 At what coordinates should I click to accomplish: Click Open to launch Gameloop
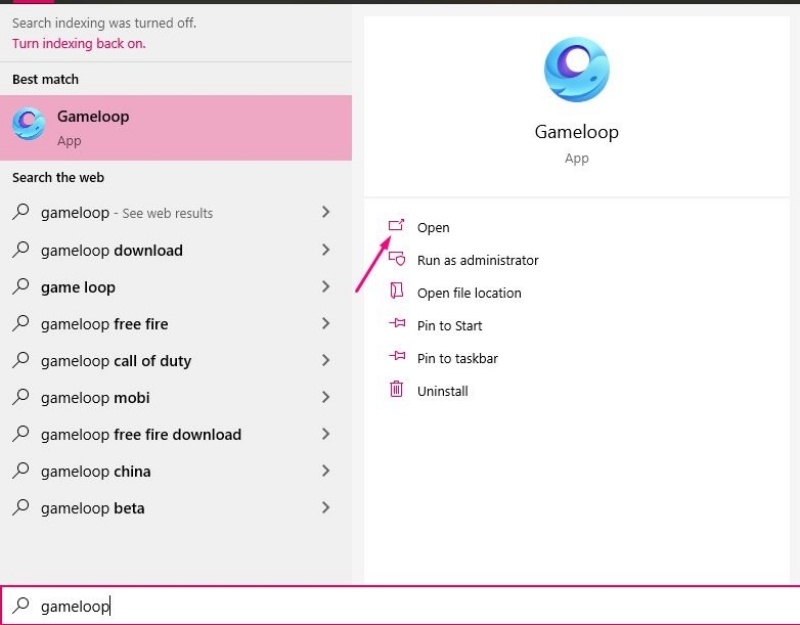[x=432, y=228]
